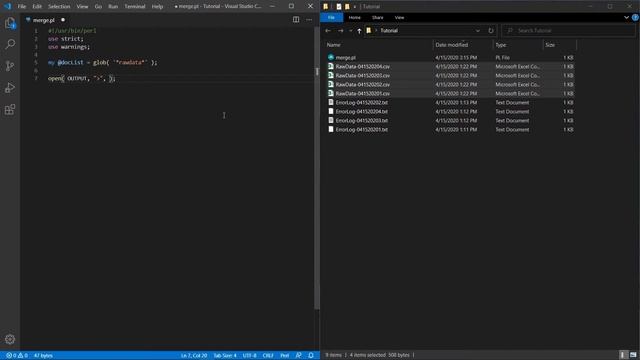The image size is (640, 360).
Task: Click the RawData-041520204.csv Excel icon
Action: tap(331, 66)
